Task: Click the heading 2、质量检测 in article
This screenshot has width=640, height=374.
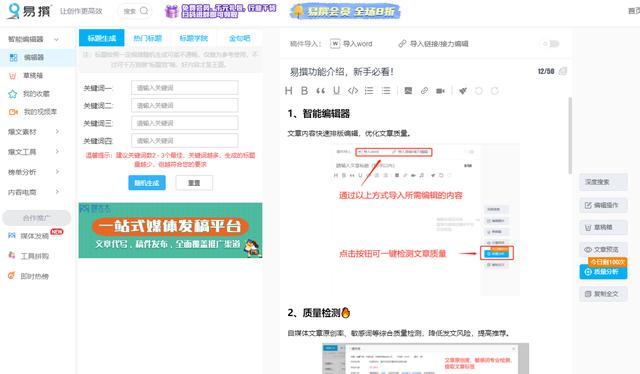Action: (x=319, y=313)
